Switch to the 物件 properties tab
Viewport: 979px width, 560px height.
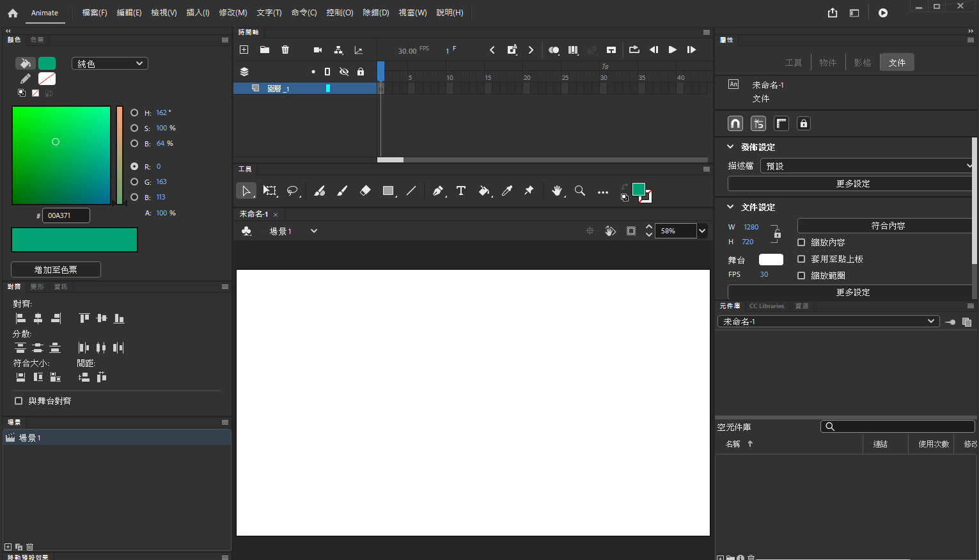pyautogui.click(x=828, y=63)
